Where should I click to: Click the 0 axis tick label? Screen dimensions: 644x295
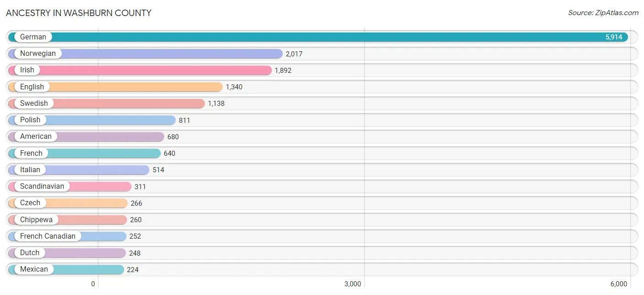[x=93, y=284]
